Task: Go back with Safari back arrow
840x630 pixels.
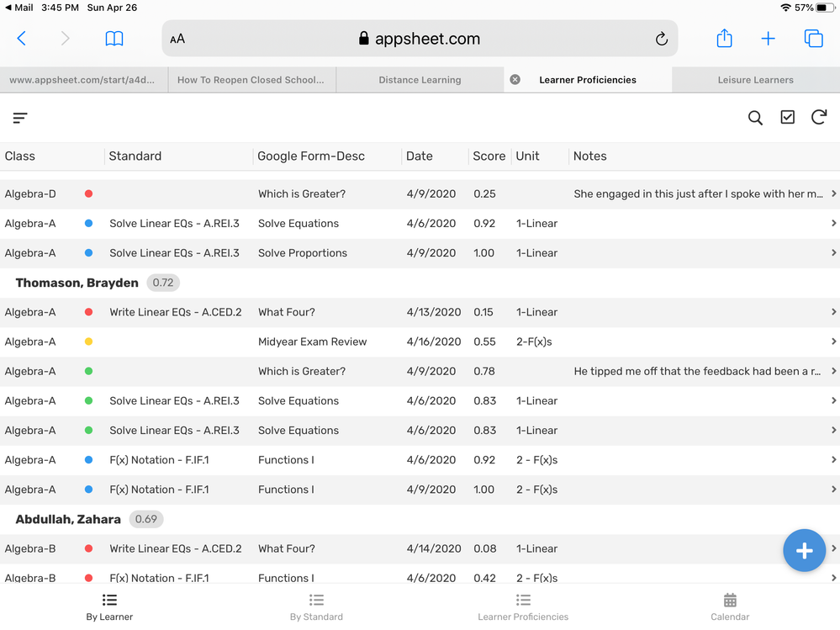Action: tap(21, 39)
